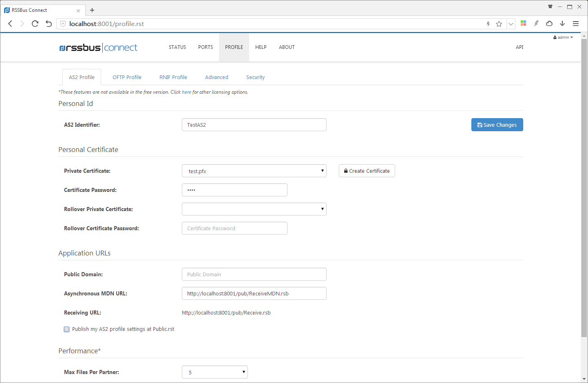Click the 'here' licensing options link

(186, 92)
